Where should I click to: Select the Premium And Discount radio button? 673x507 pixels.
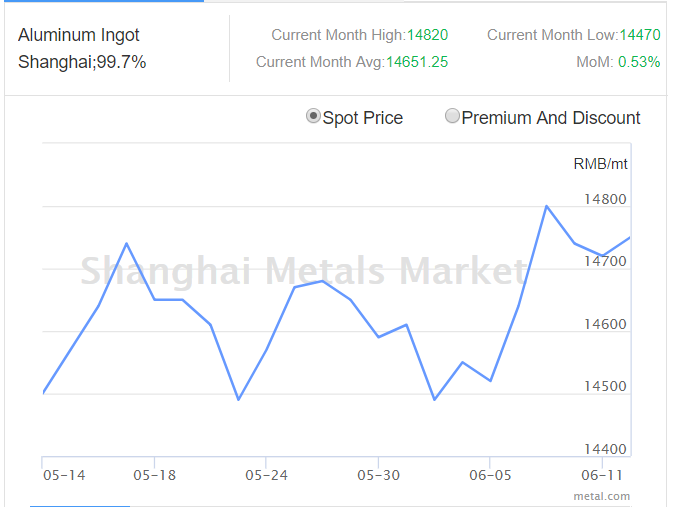tap(452, 116)
